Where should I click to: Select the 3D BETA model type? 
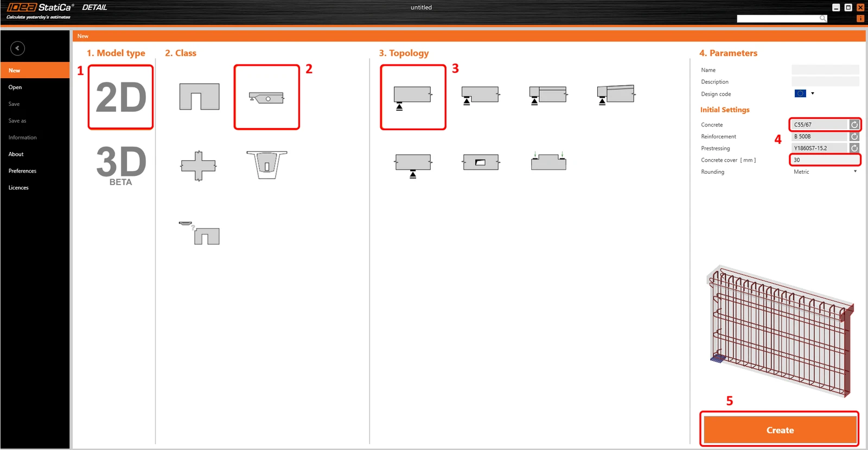tap(121, 166)
